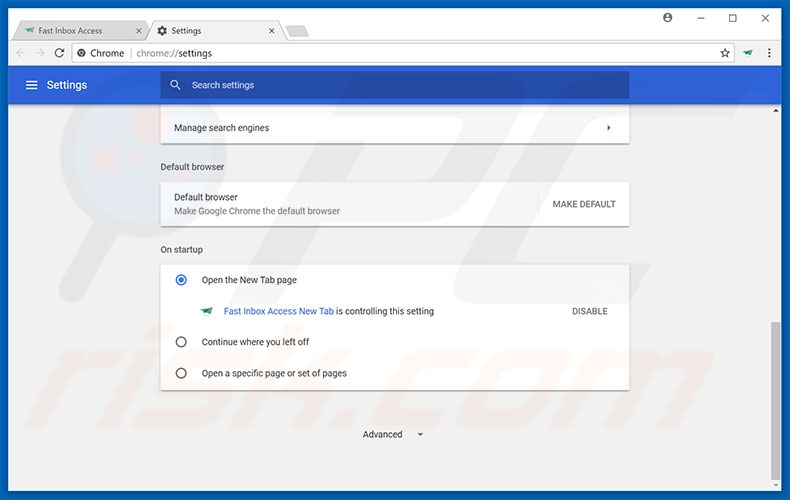Image resolution: width=790 pixels, height=500 pixels.
Task: Reload the page with the refresh icon
Action: point(59,53)
